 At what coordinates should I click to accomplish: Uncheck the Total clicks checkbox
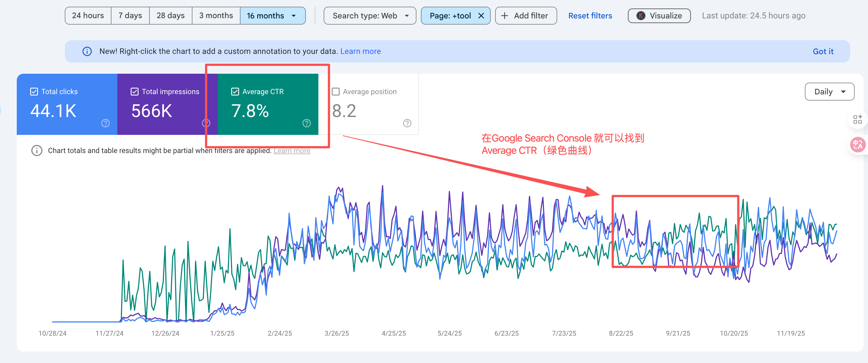tap(34, 92)
